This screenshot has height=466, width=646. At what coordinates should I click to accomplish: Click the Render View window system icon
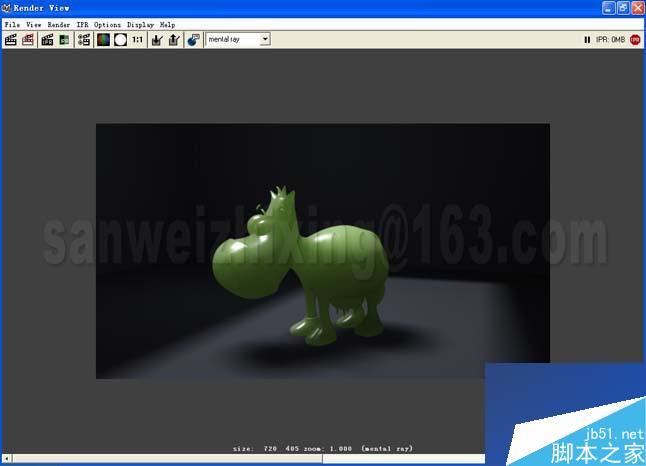pyautogui.click(x=6, y=8)
